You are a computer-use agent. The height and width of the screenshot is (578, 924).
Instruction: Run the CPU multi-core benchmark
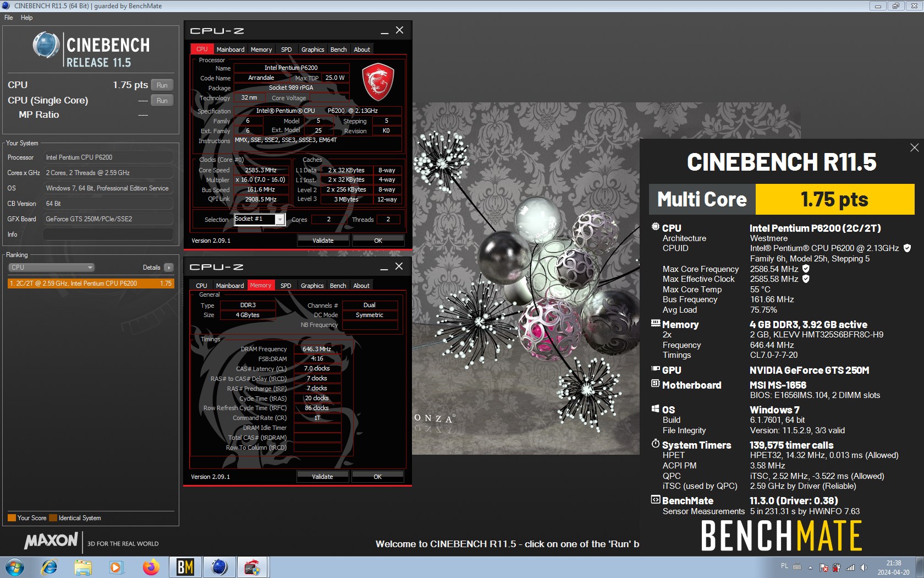[x=162, y=85]
